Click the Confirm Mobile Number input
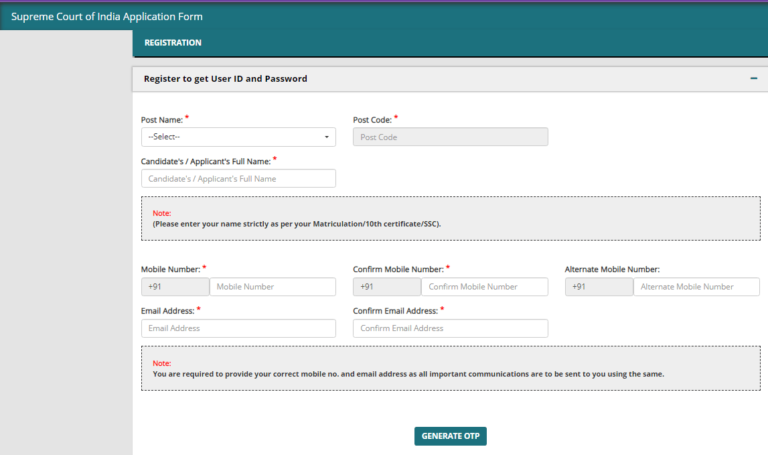The image size is (768, 455). click(484, 287)
